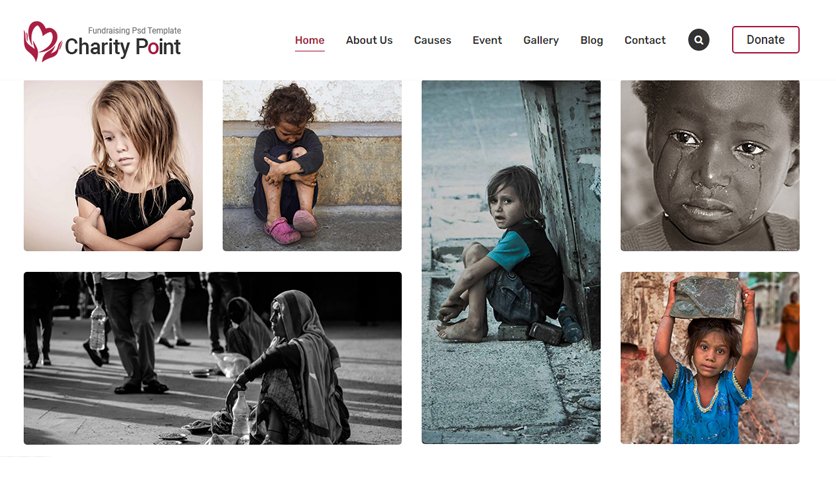Click the pink shoes in the wall photo
This screenshot has height=484, width=836.
[x=291, y=227]
